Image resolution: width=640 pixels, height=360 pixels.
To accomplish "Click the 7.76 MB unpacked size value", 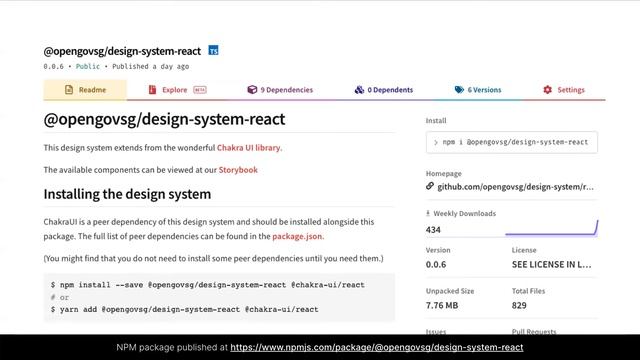I will [442, 305].
